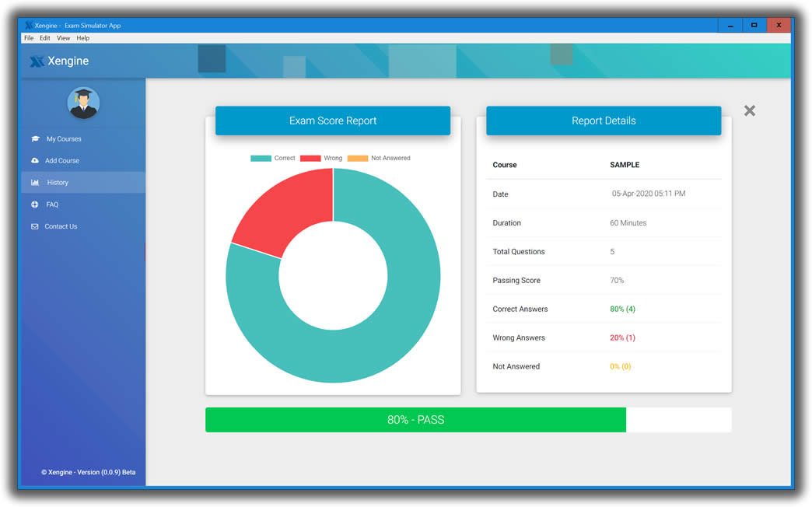Click the cloud Add Course icon
Screen dimensions: 812x507
point(35,161)
